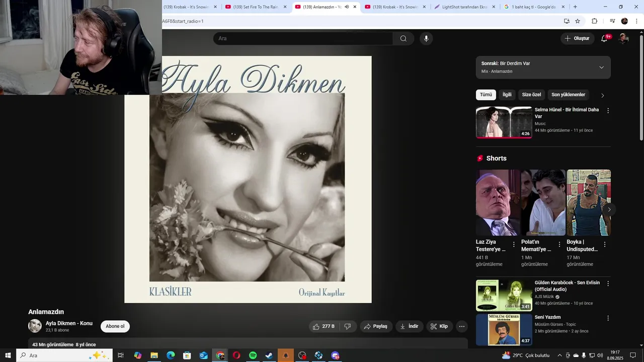
Task: Select the Son yüklenenler filter chip
Action: tap(568, 95)
